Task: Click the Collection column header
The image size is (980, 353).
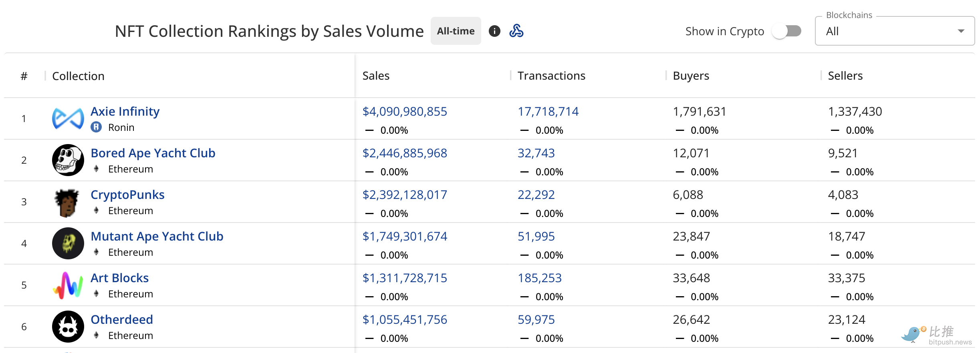Action: click(79, 76)
